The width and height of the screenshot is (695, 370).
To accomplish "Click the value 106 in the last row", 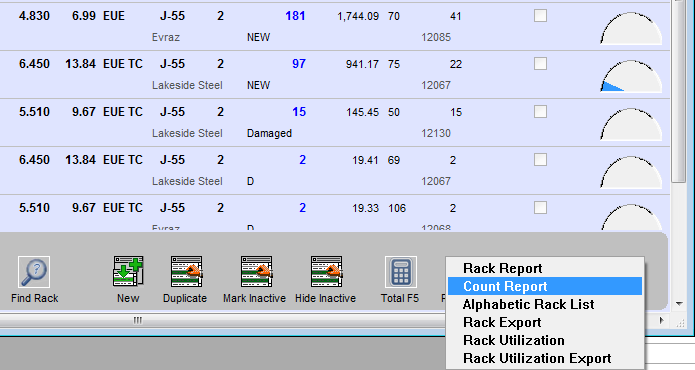I will click(397, 208).
